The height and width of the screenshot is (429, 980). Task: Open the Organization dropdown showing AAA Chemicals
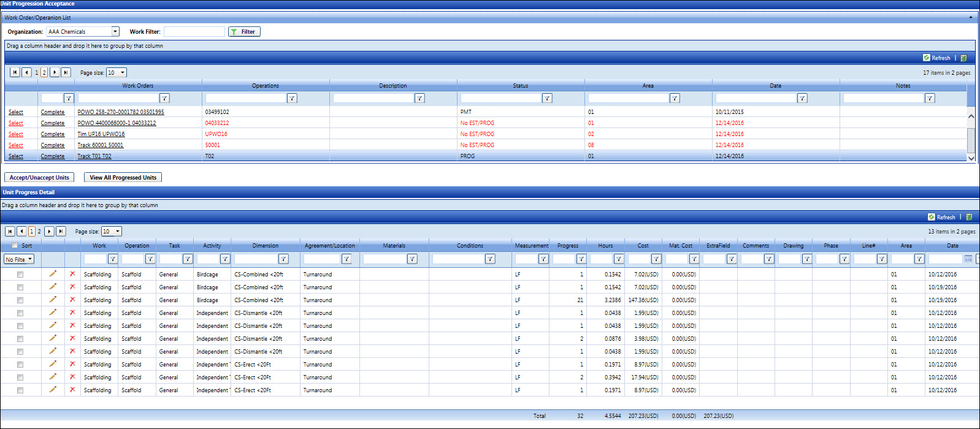click(115, 31)
